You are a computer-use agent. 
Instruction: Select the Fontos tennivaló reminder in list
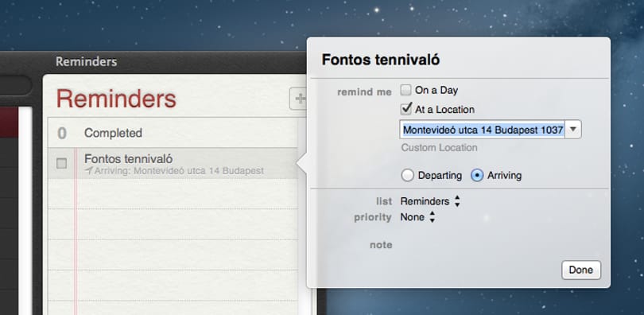pos(173,163)
